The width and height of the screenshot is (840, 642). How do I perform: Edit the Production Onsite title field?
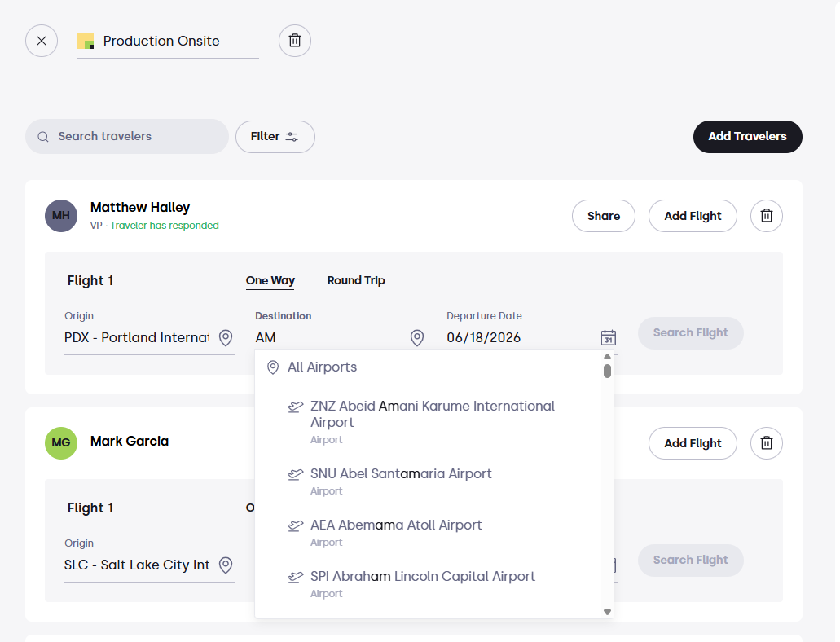pos(168,42)
